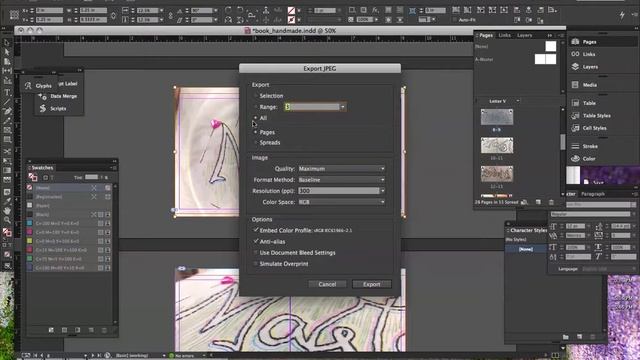The image size is (640, 360).
Task: Select the Selection tool arrow in toolbox
Action: tap(7, 42)
